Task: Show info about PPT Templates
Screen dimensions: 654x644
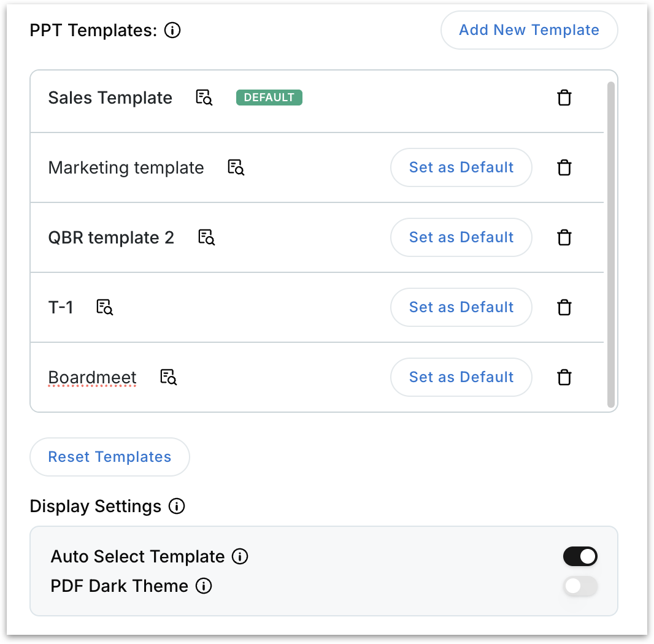Action: (173, 30)
